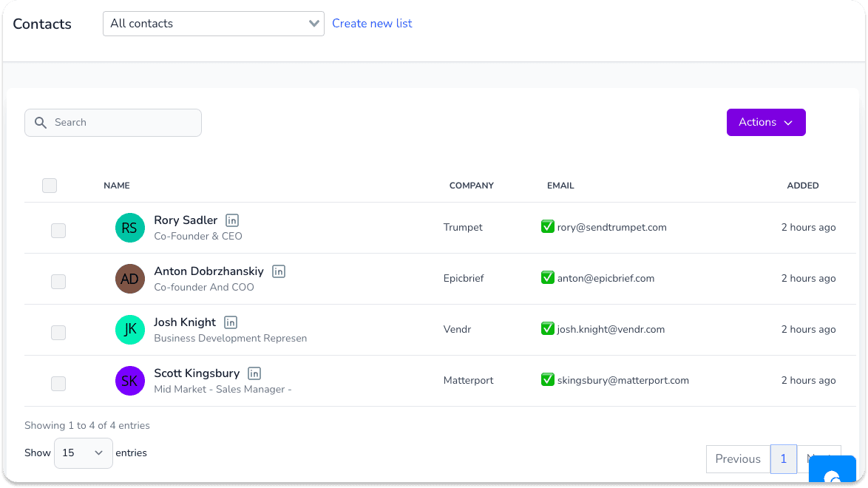868x488 pixels.
Task: Go to the Previous page button
Action: pyautogui.click(x=738, y=458)
